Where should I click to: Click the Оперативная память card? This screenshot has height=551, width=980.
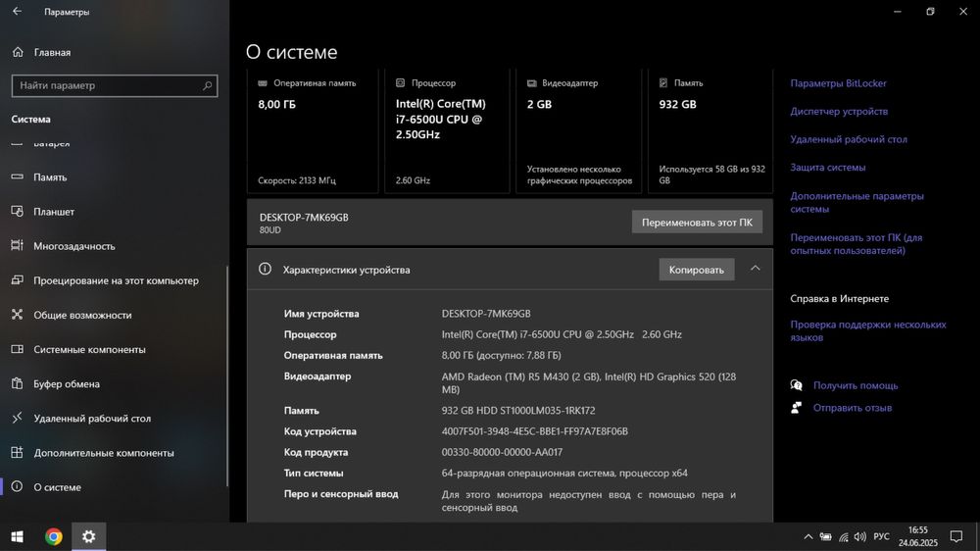(x=313, y=132)
